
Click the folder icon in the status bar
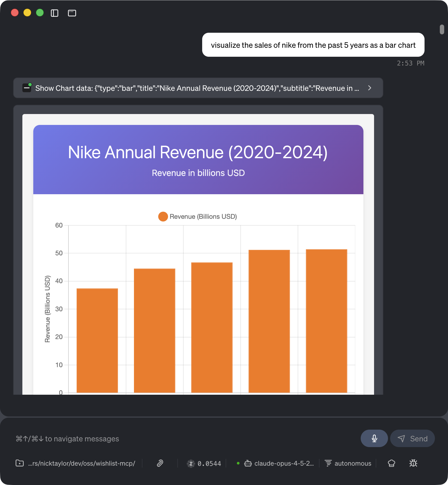[x=19, y=463]
